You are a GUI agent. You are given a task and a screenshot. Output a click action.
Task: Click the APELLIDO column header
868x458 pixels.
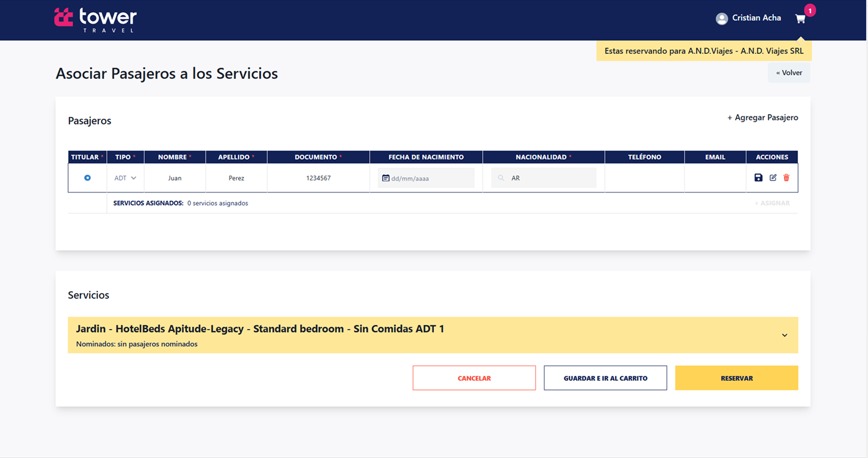tap(236, 157)
